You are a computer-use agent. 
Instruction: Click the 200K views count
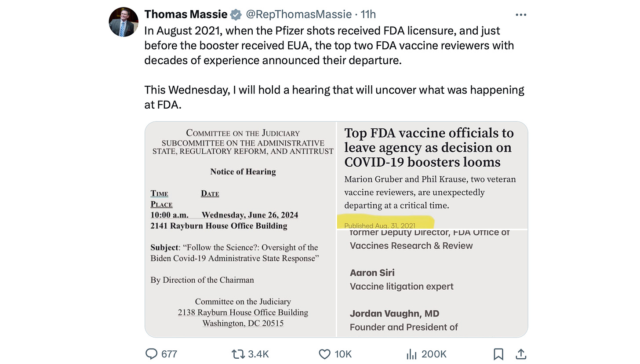click(434, 354)
